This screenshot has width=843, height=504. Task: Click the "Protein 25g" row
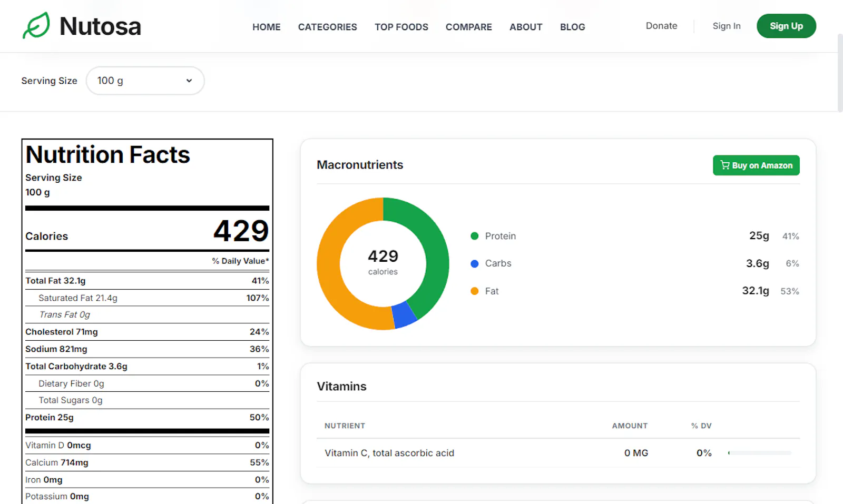coord(147,418)
